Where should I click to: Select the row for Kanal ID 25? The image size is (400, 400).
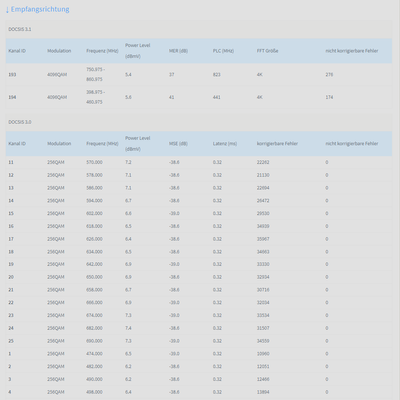pos(199,341)
